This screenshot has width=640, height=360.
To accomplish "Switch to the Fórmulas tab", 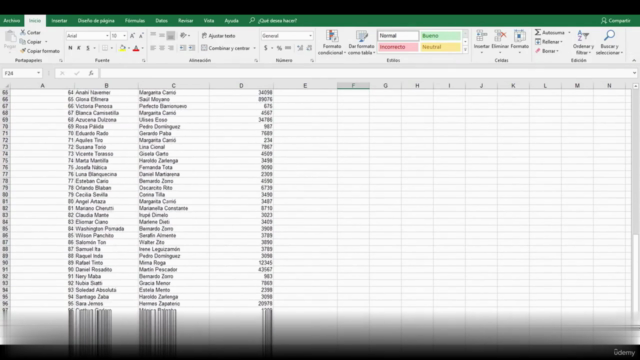I will [135, 20].
